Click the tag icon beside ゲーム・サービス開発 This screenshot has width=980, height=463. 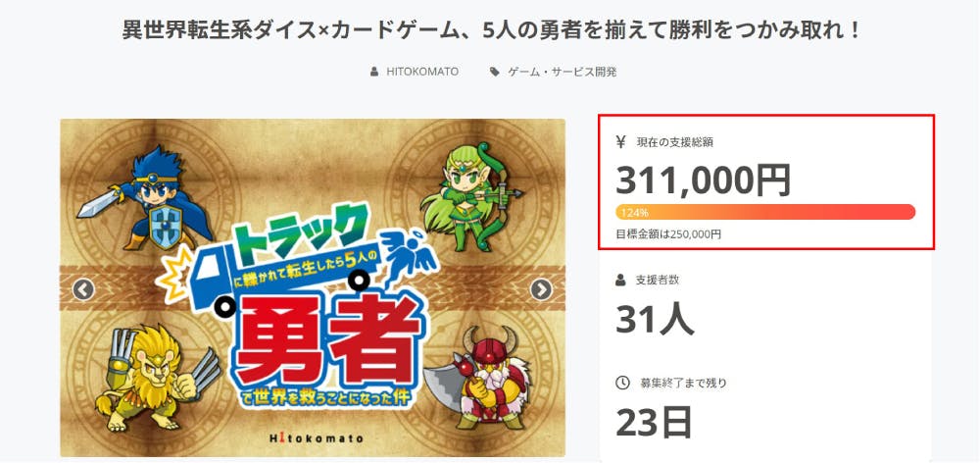pyautogui.click(x=494, y=72)
